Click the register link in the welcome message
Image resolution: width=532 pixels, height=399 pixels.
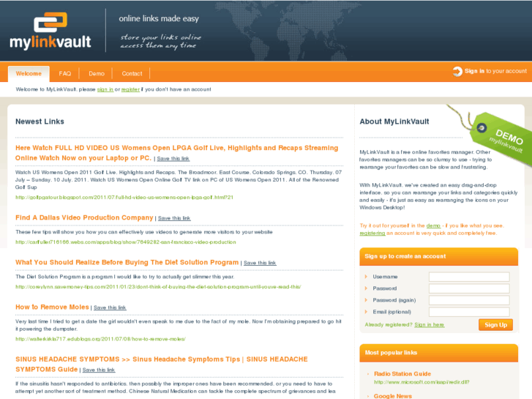pyautogui.click(x=130, y=89)
